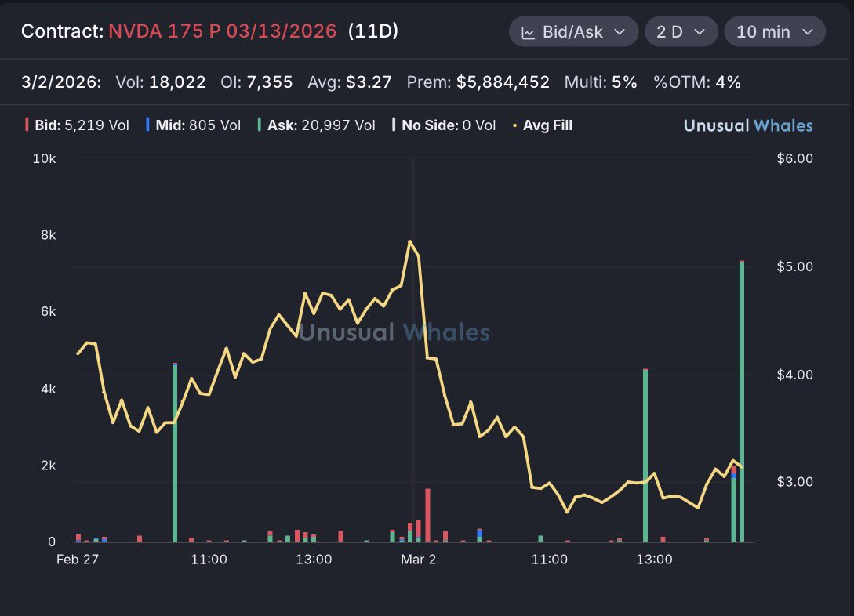The width and height of the screenshot is (854, 616).
Task: Toggle the No Side series in legend
Action: (x=444, y=125)
